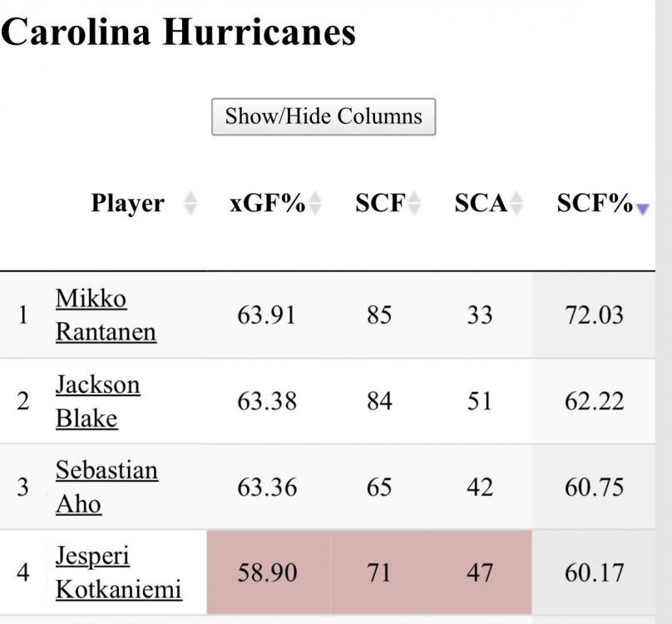Open Sebastian Aho player link
Screen dimensions: 672x624
point(106,487)
